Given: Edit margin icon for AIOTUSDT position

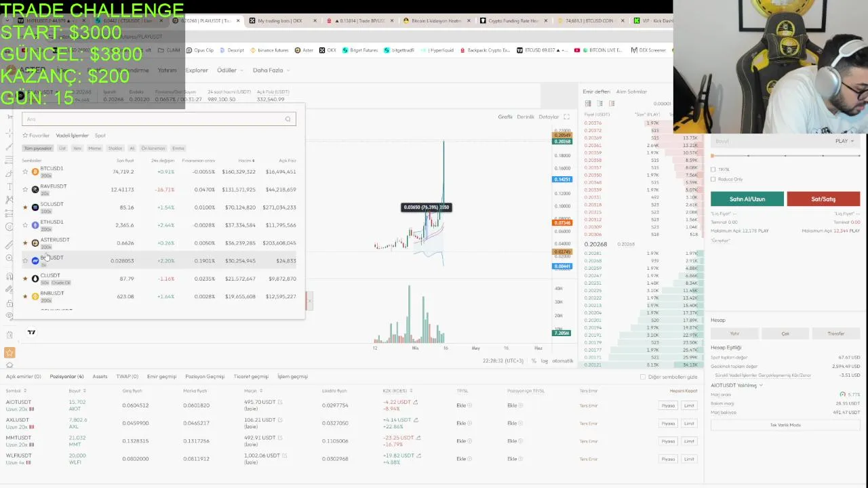Looking at the screenshot, I should click(x=280, y=402).
